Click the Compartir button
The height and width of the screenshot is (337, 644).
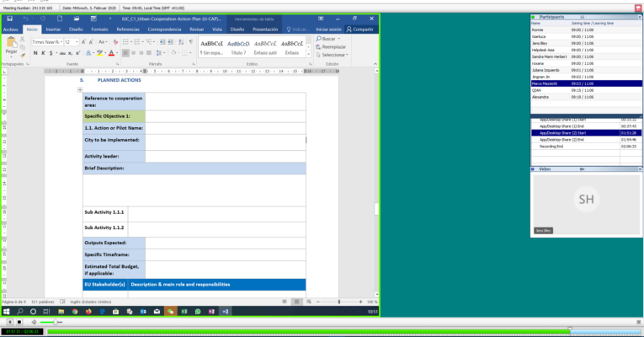(359, 29)
